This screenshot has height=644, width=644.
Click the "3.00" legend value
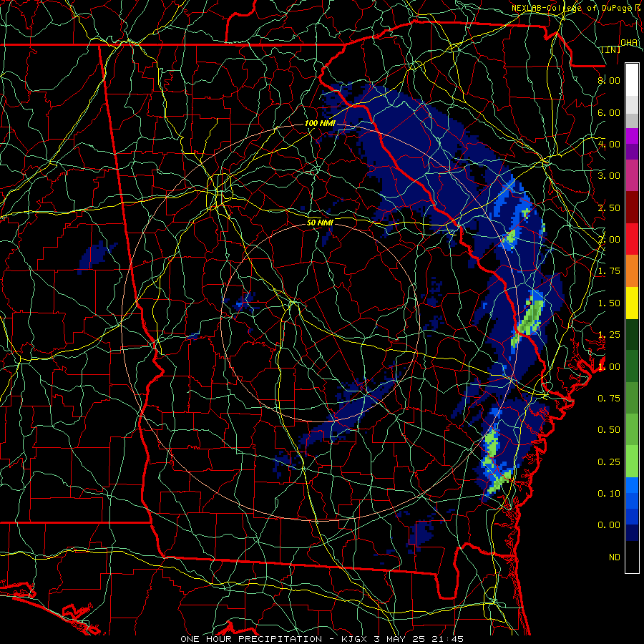point(609,176)
